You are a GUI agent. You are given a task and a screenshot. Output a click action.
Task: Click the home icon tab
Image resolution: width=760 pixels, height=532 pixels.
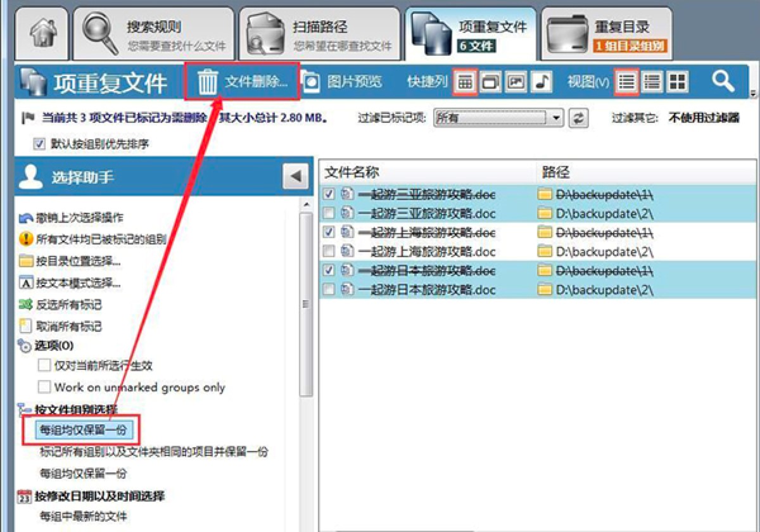tap(38, 30)
